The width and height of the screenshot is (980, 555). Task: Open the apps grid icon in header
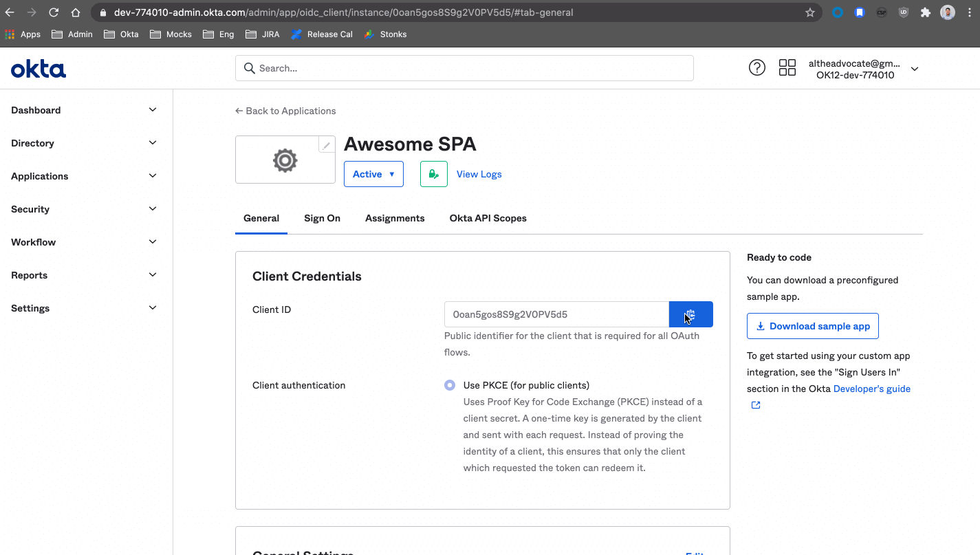pyautogui.click(x=787, y=67)
